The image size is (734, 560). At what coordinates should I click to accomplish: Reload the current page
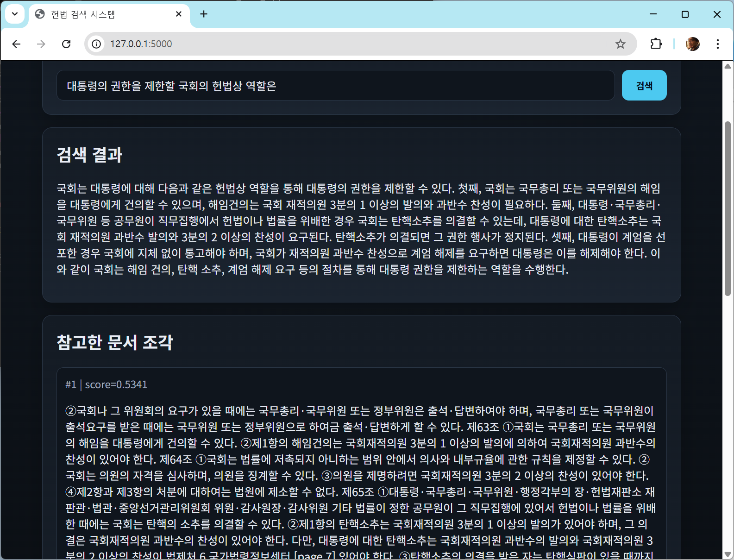[x=66, y=44]
